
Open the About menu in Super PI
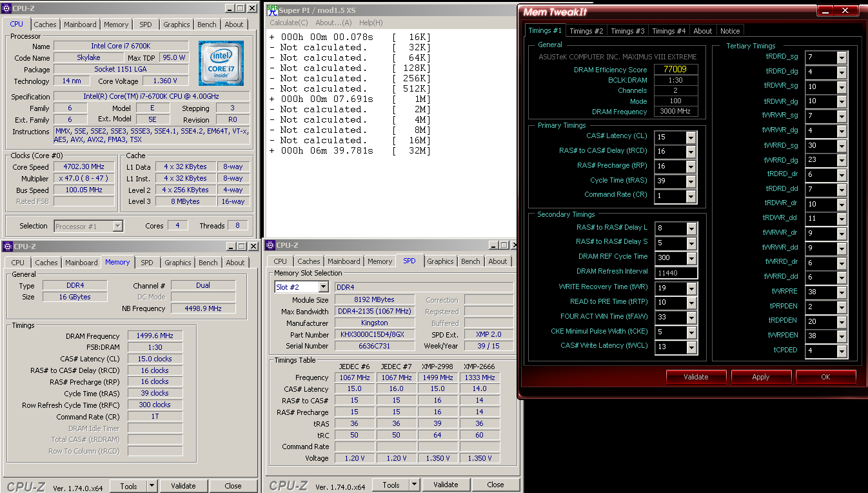tap(334, 23)
